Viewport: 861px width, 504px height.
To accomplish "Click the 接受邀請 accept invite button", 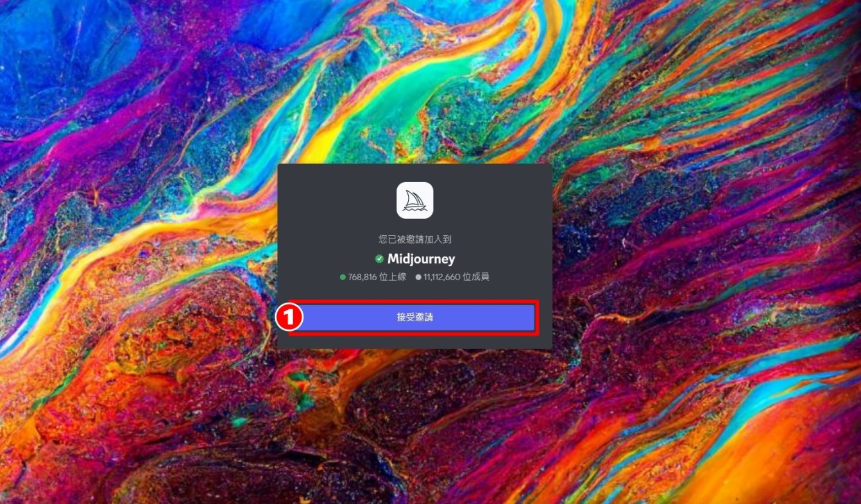I will (414, 317).
